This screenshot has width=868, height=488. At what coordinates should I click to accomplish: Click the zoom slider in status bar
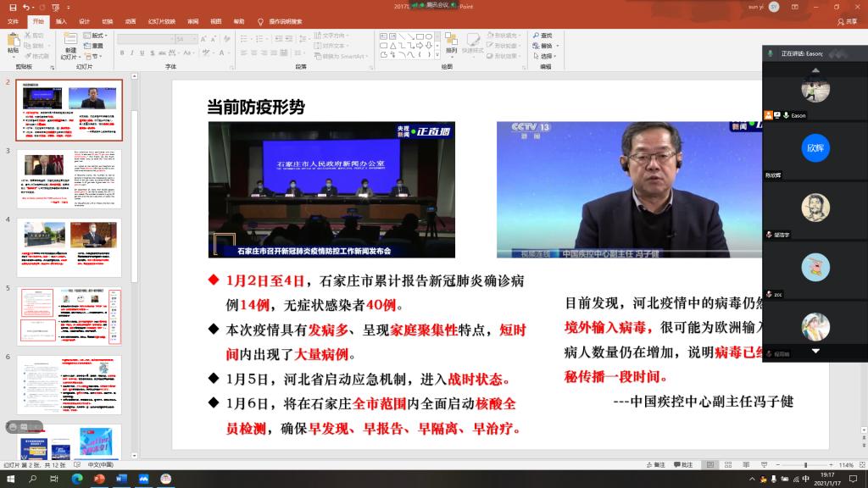pos(805,465)
